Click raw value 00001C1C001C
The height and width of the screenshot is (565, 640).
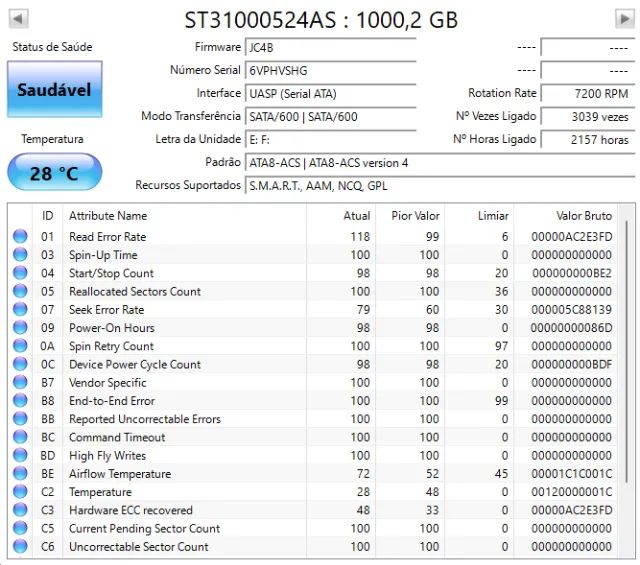[572, 474]
